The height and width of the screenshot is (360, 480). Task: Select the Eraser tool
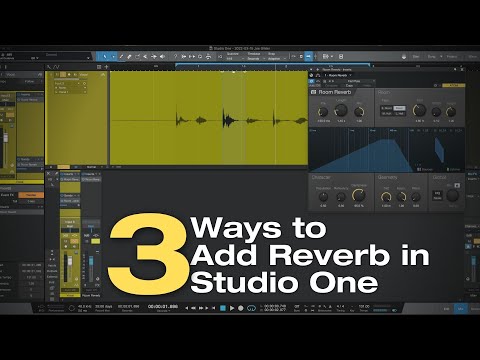click(x=129, y=57)
